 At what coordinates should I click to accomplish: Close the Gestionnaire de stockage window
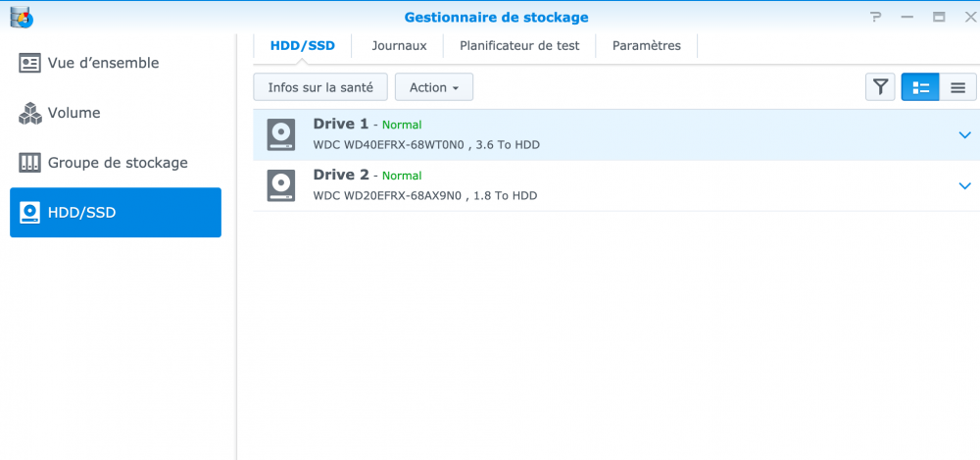pos(970,17)
